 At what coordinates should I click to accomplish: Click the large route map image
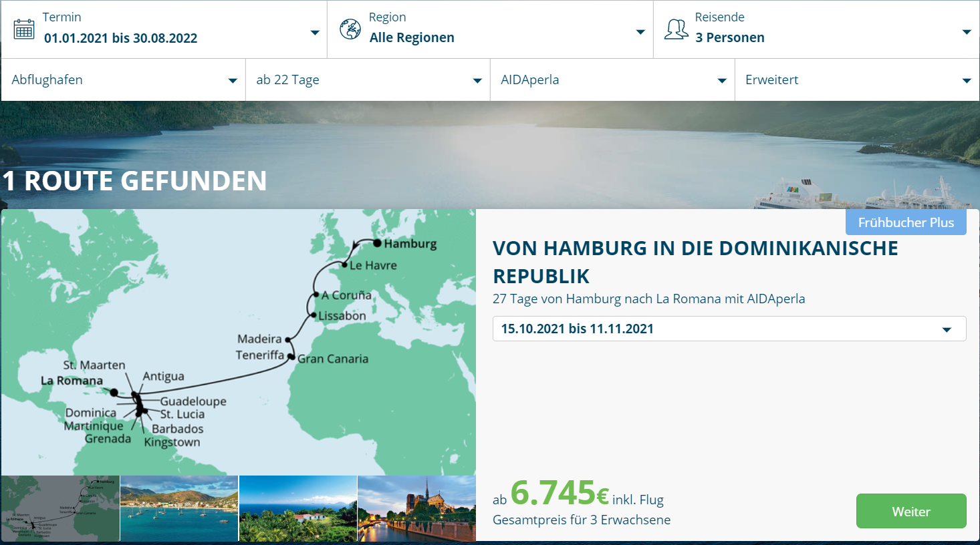[239, 342]
